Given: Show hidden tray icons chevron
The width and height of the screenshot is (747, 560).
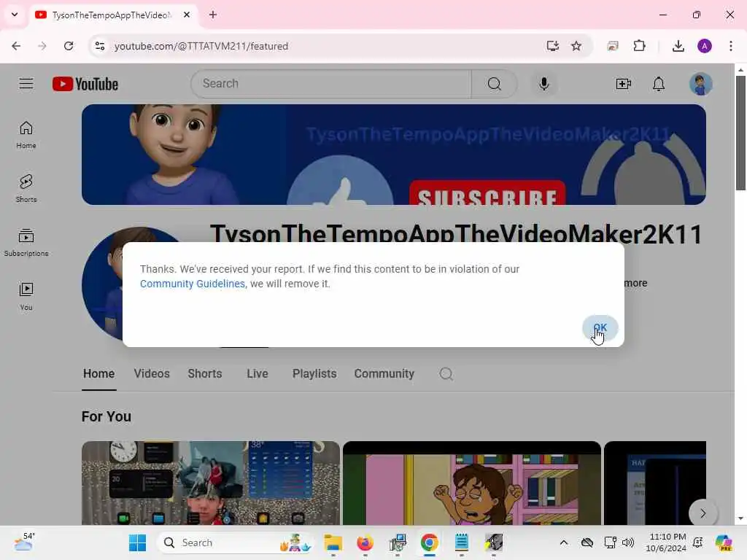Looking at the screenshot, I should 564,542.
